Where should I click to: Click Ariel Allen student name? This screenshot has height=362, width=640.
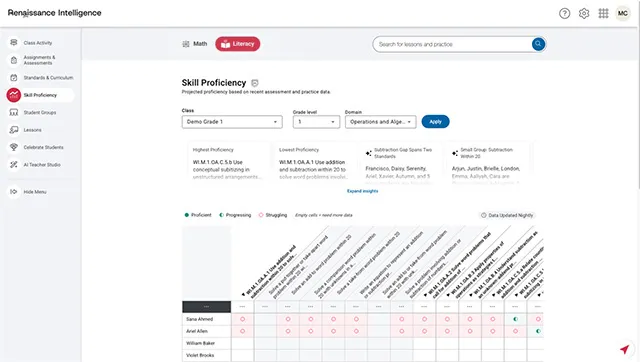point(197,331)
